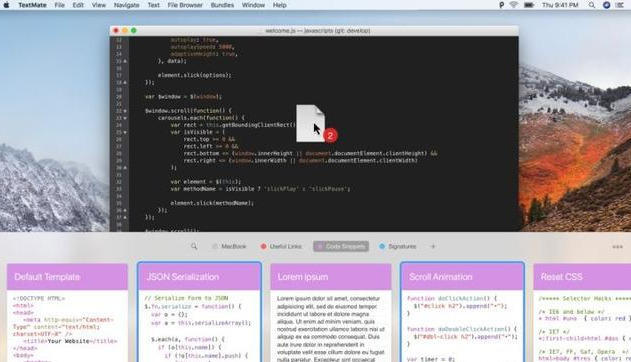Screen dimensions: 631x362
Task: Toggle fold end marker at line 37
Action: pyautogui.click(x=125, y=217)
